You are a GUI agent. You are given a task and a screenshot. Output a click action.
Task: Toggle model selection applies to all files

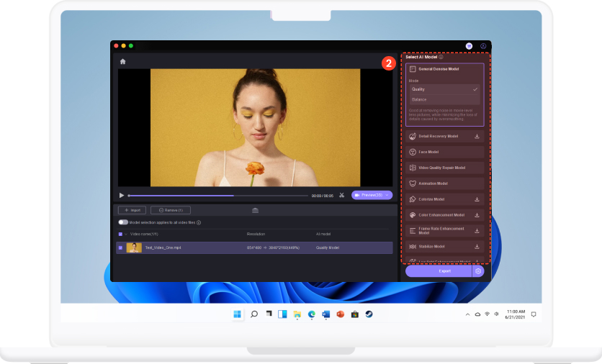[x=123, y=222]
